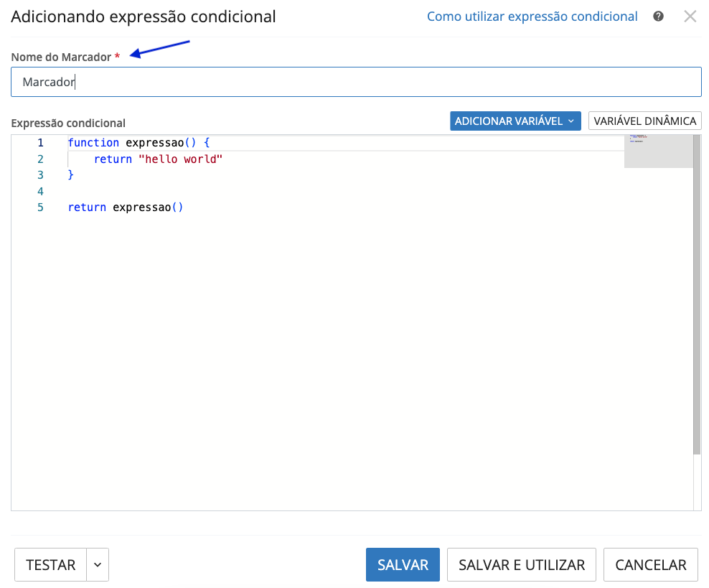Select line number 3 in the gutter
This screenshot has width=709, height=588.
41,175
